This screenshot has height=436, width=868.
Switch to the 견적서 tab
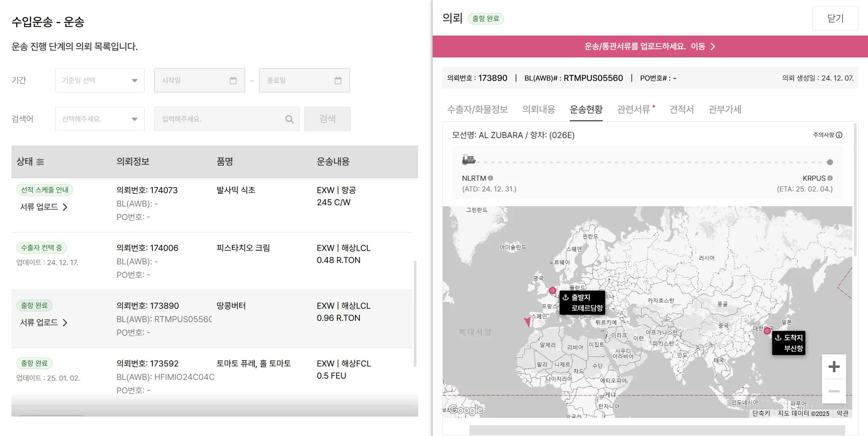click(x=681, y=109)
